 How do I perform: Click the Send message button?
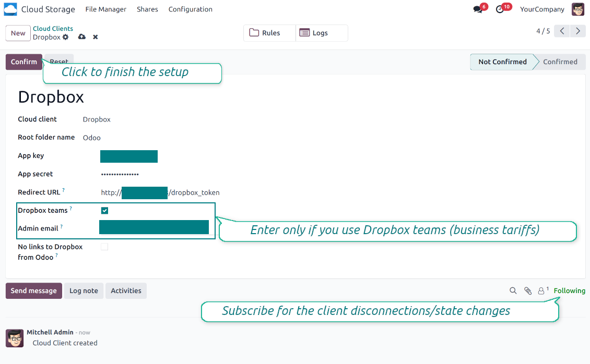click(x=33, y=290)
